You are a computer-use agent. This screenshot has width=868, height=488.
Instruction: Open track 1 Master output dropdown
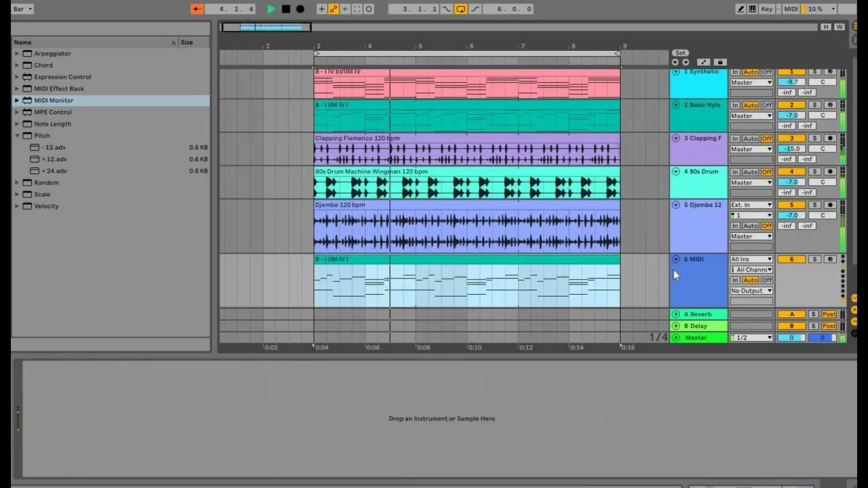751,83
